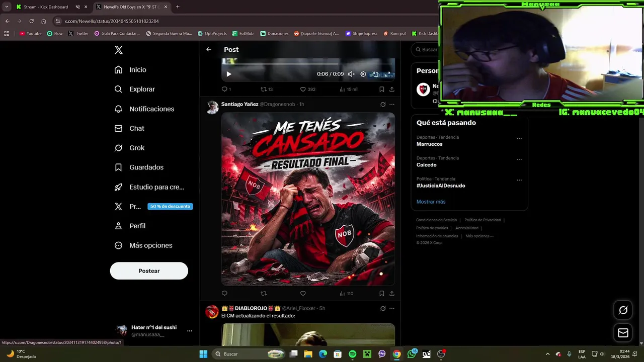Screen dimensions: 644x362
Task: Click the X logo in the sidebar
Action: point(118,50)
